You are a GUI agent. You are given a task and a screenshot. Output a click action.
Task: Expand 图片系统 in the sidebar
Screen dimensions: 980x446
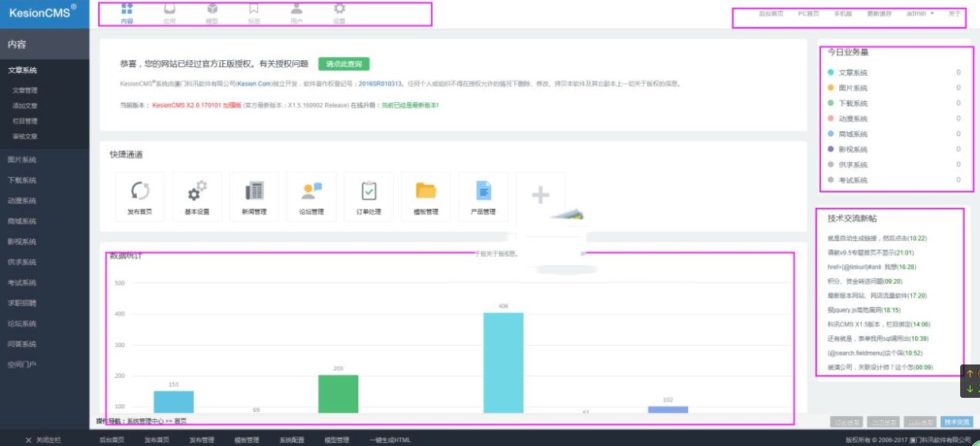pos(23,160)
